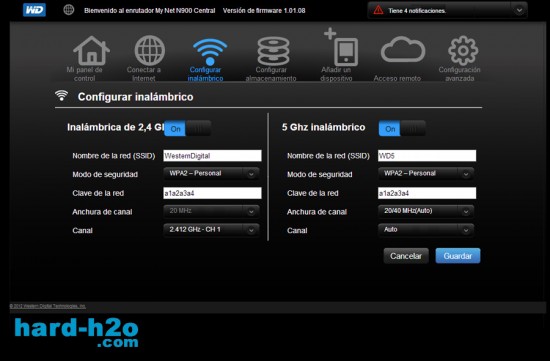Image resolution: width=550 pixels, height=361 pixels.
Task: Click the WD logo
Action: (x=34, y=10)
